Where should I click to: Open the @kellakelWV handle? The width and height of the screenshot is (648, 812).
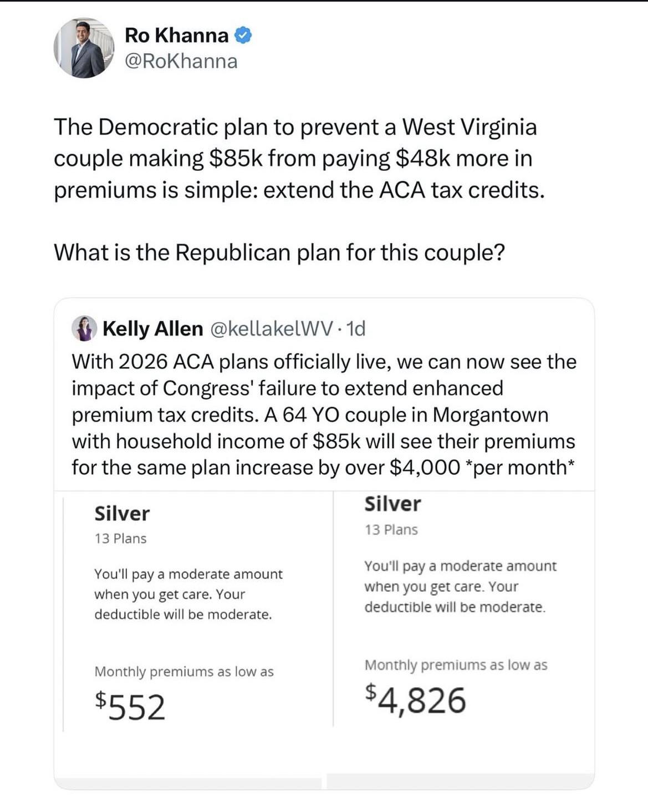point(272,329)
